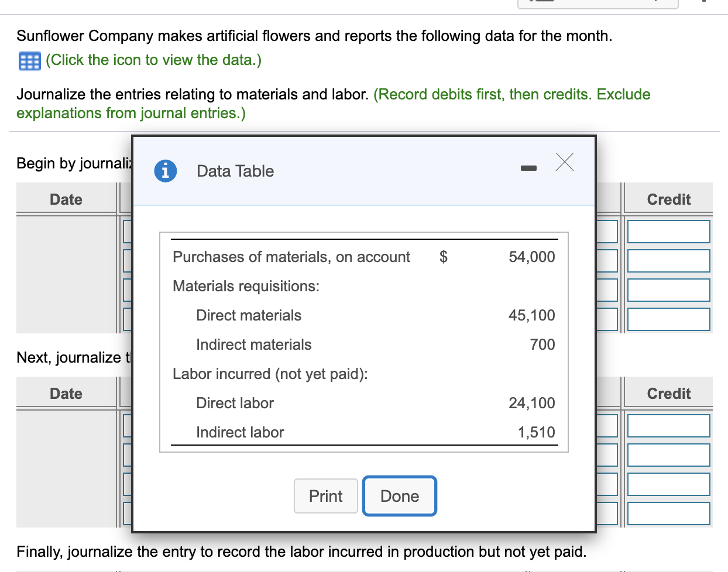Click the 'Indirect labor' row label
This screenshot has width=728, height=572.
[240, 432]
